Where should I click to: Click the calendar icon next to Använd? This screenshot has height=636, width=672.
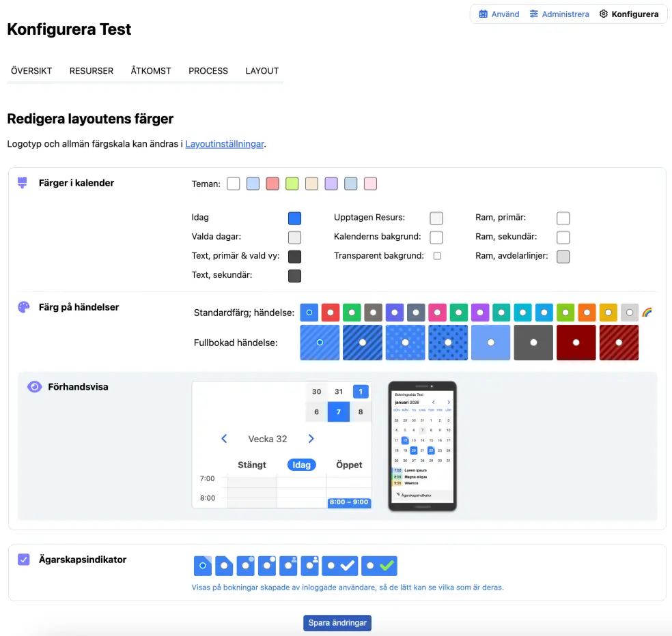[x=484, y=14]
